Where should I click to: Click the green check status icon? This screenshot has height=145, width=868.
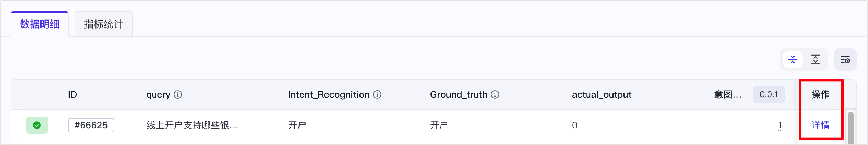37,125
